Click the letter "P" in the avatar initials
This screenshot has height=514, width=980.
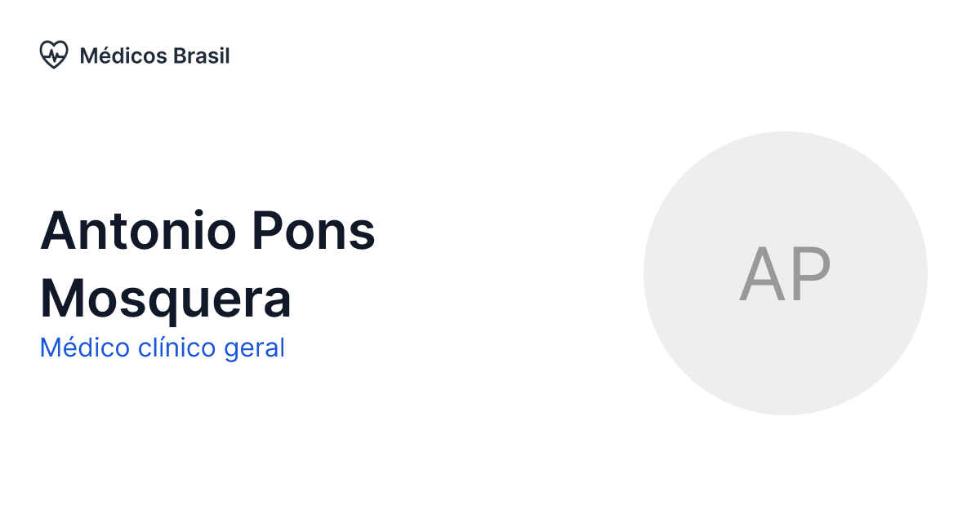(811, 274)
